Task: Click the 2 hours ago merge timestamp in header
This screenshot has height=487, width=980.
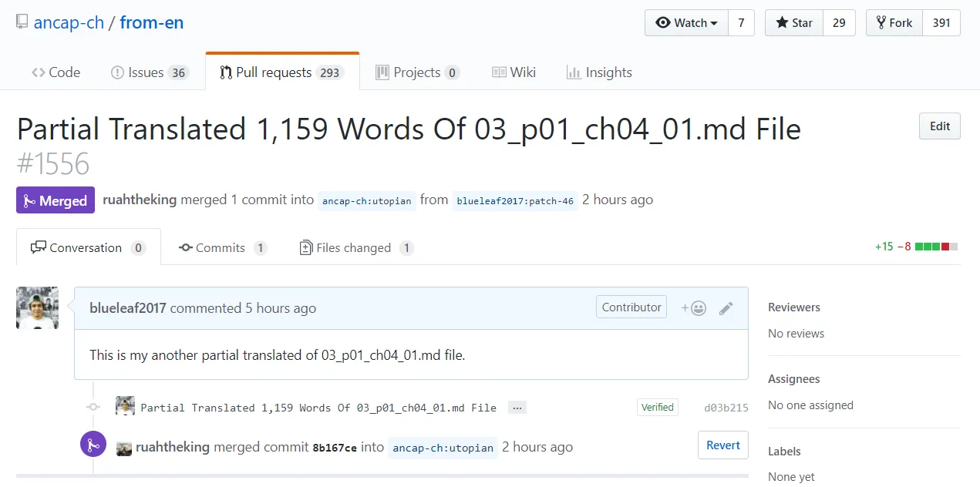Action: click(x=618, y=200)
